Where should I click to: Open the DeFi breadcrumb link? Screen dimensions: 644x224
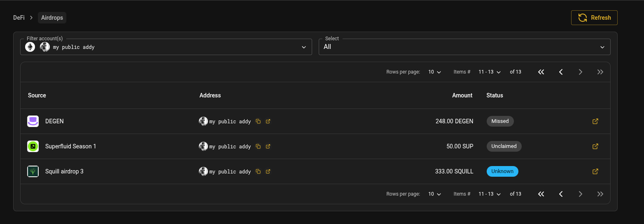[x=19, y=18]
